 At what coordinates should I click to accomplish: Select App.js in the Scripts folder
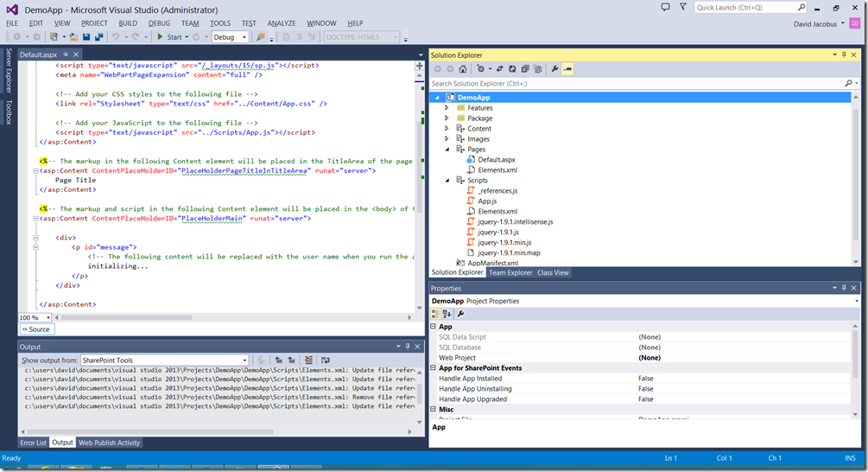(x=487, y=201)
